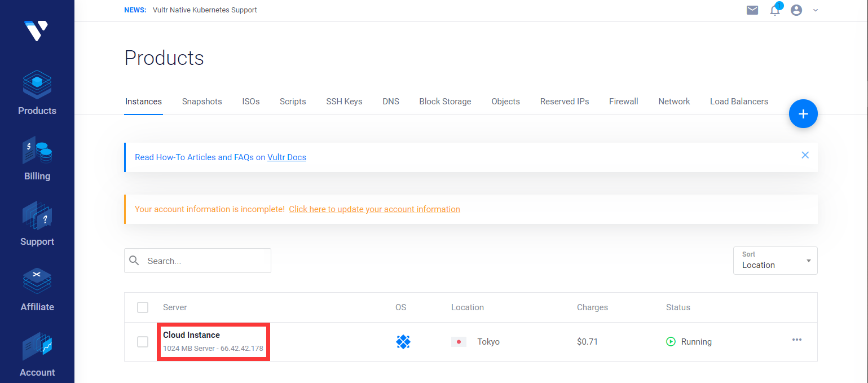The image size is (868, 383).
Task: Check the Cloud Instance row checkbox
Action: point(143,342)
